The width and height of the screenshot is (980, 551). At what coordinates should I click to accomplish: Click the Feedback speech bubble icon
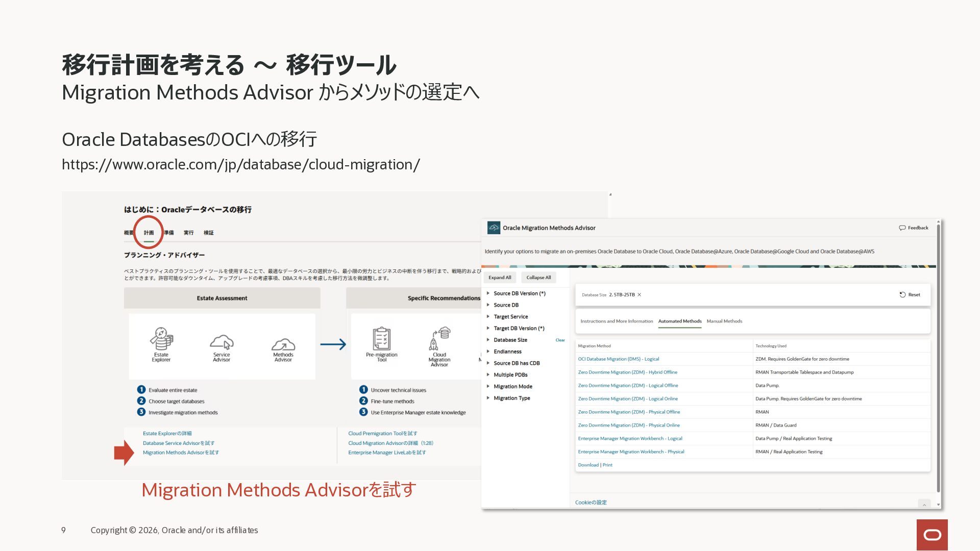click(x=902, y=228)
